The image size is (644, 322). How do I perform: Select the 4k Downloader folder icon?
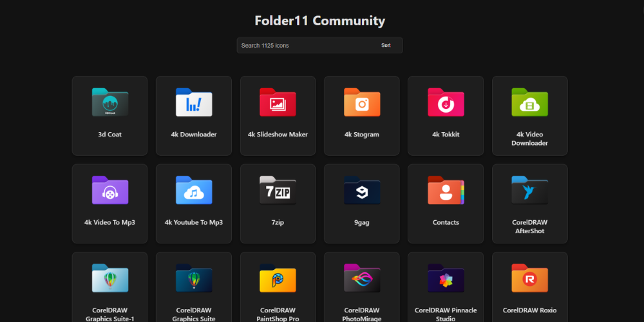pos(194,102)
